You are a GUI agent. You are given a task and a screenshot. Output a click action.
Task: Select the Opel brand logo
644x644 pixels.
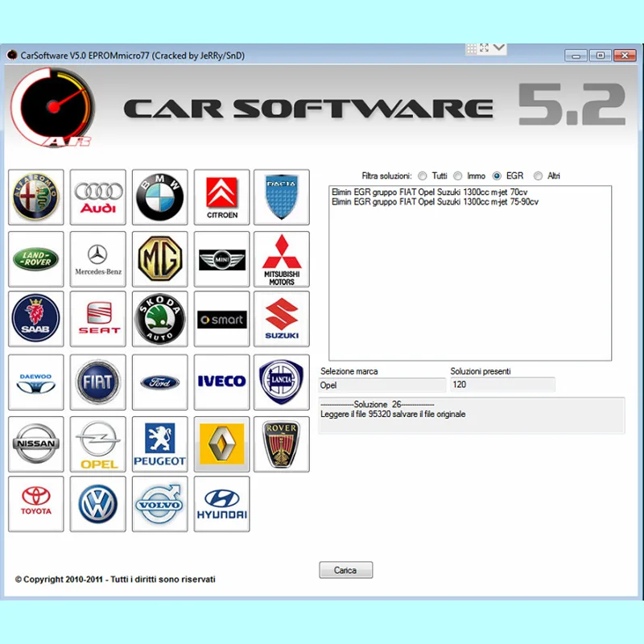click(97, 444)
